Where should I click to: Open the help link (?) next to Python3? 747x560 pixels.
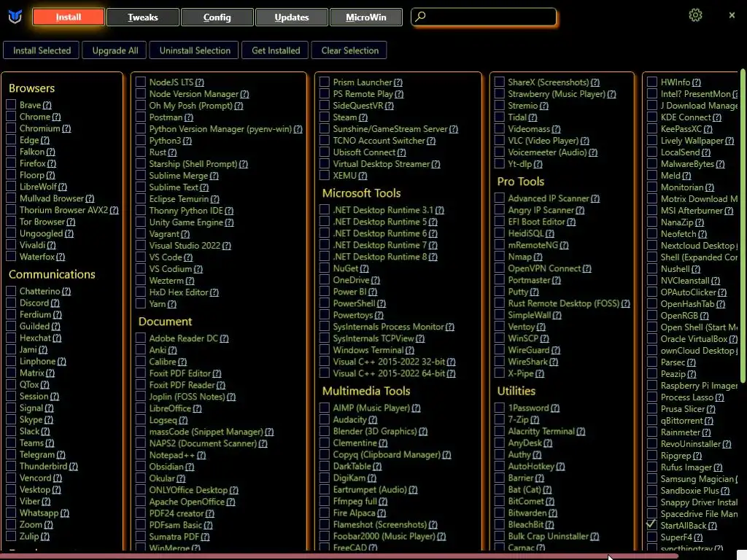tap(187, 141)
